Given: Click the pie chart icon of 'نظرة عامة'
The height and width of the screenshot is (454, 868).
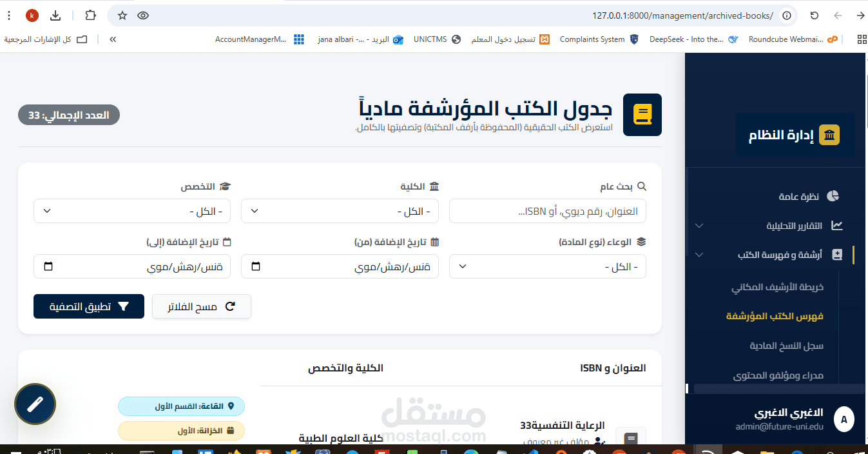Looking at the screenshot, I should point(833,196).
